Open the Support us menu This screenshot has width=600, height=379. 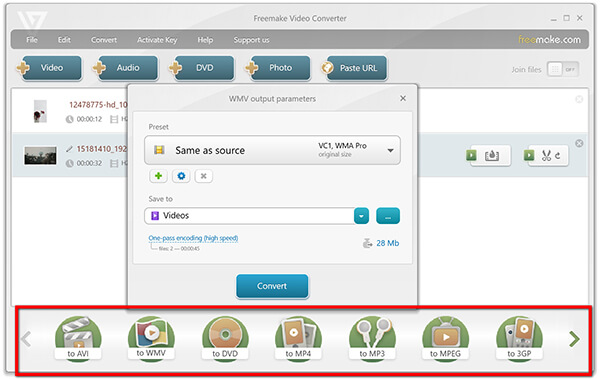pyautogui.click(x=251, y=40)
